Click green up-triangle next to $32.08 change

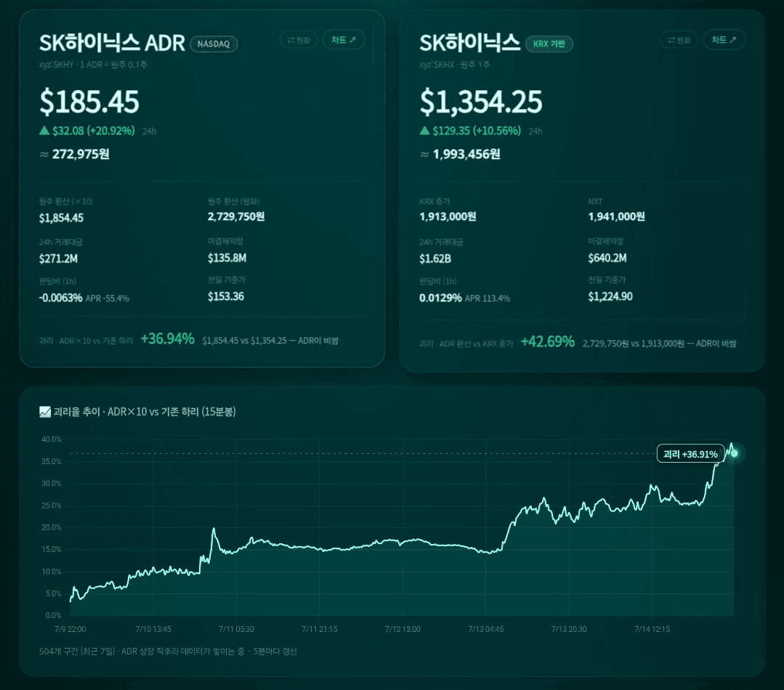pos(44,131)
